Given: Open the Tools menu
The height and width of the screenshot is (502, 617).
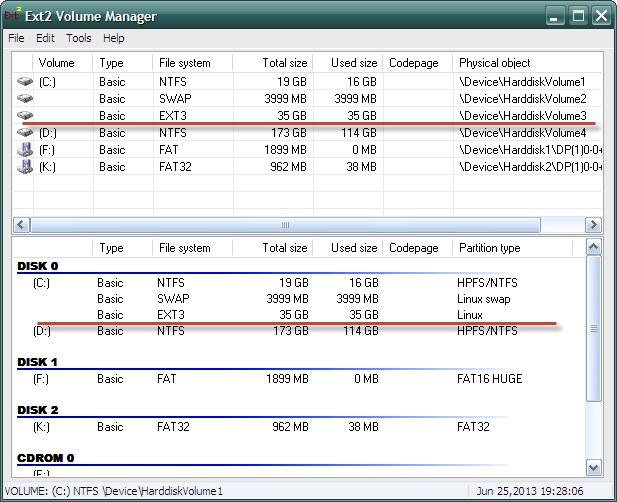Looking at the screenshot, I should tap(79, 38).
